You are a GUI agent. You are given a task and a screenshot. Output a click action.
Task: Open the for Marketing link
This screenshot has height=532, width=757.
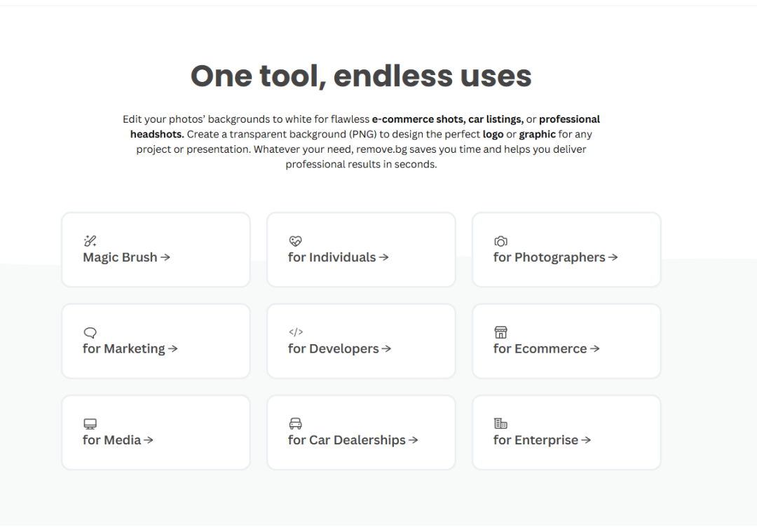[124, 349]
